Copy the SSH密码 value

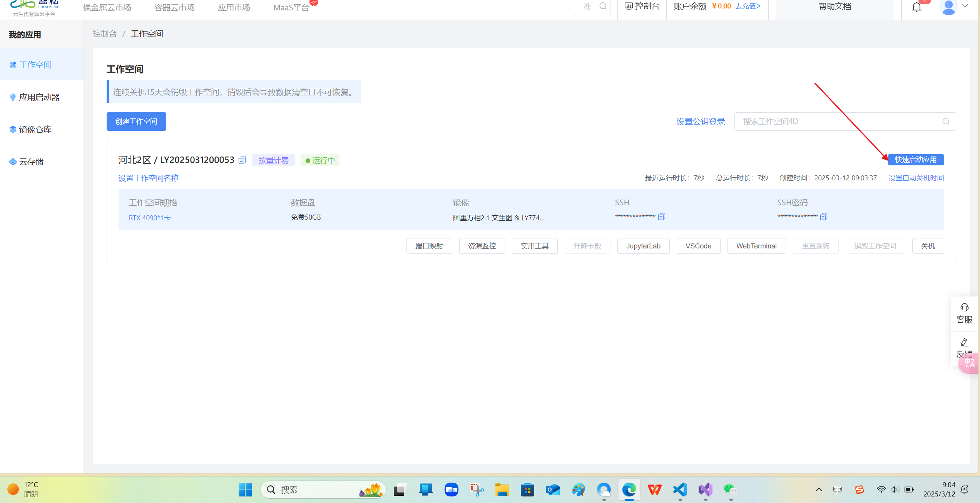point(823,216)
